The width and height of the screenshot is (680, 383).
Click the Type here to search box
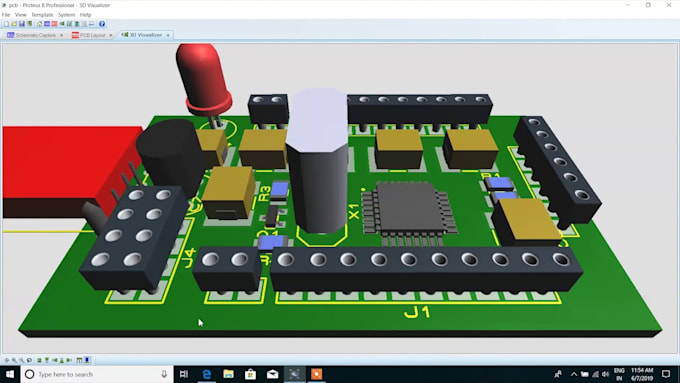point(96,374)
